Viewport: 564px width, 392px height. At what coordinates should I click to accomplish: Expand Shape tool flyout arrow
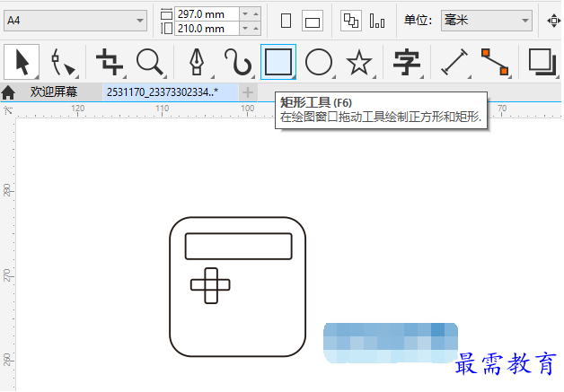click(76, 76)
